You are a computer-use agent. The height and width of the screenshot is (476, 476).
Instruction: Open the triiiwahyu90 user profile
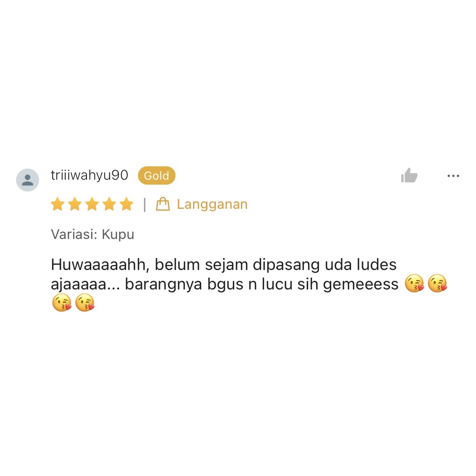click(x=90, y=175)
